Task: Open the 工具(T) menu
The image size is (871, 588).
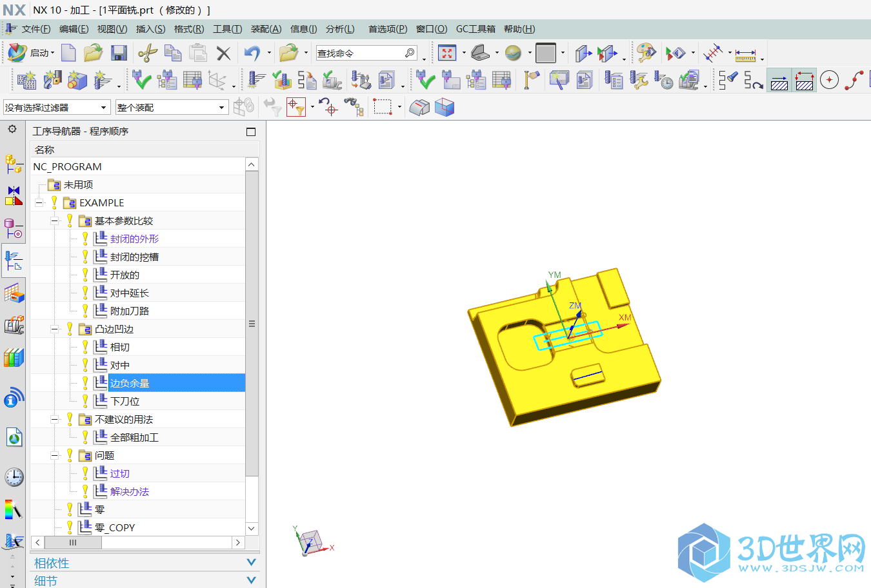Action: (227, 29)
